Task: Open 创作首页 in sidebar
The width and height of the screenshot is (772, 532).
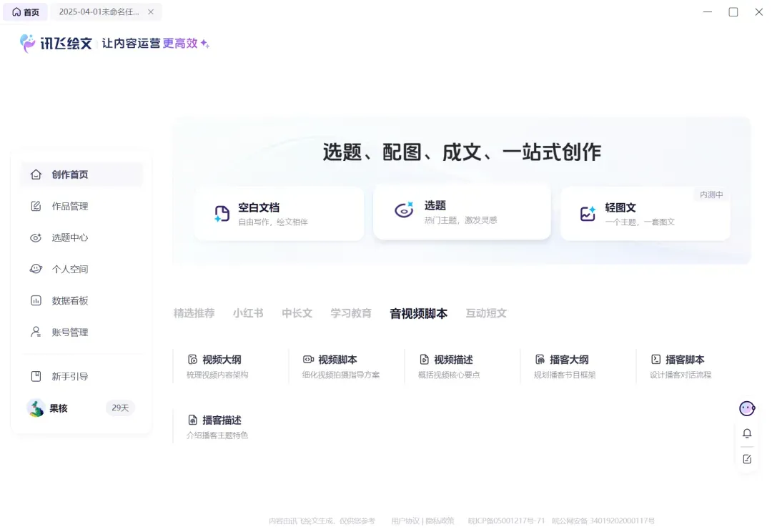Action: tap(81, 174)
